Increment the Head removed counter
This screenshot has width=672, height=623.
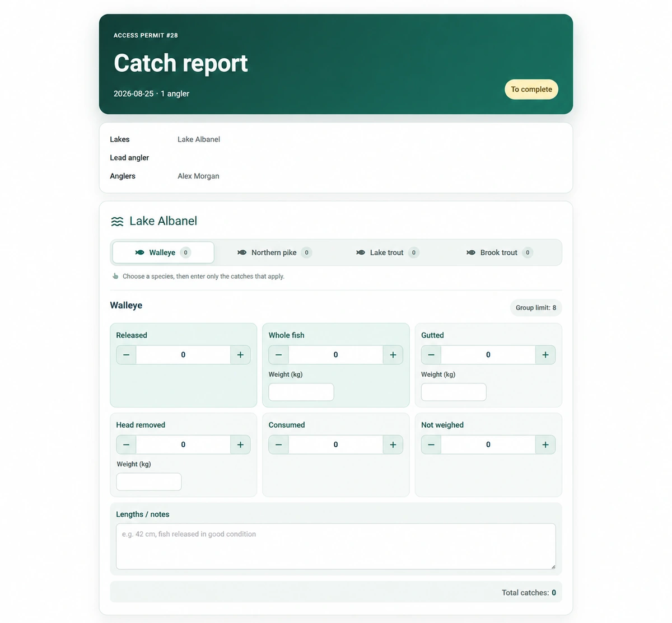pyautogui.click(x=240, y=444)
